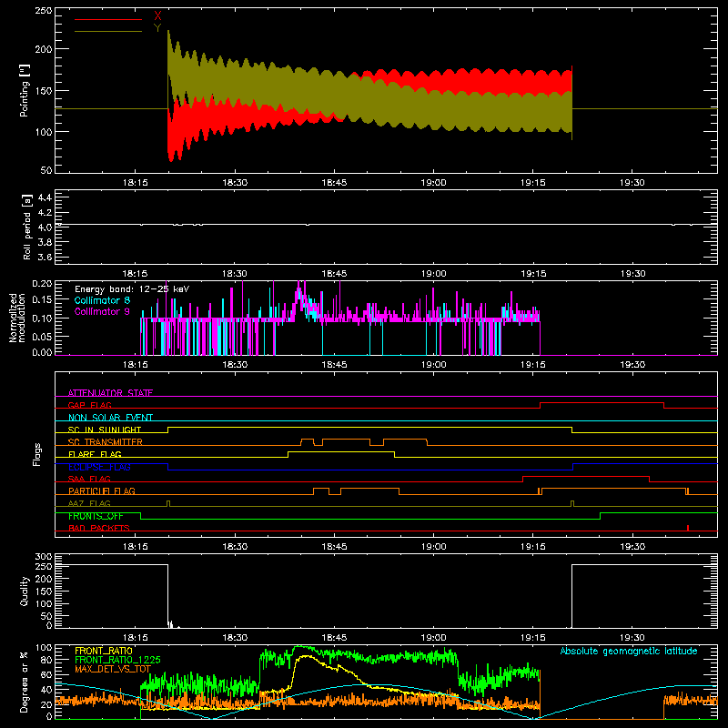Click the 'Quality' y-axis title
This screenshot has height=728, width=728.
[25, 591]
